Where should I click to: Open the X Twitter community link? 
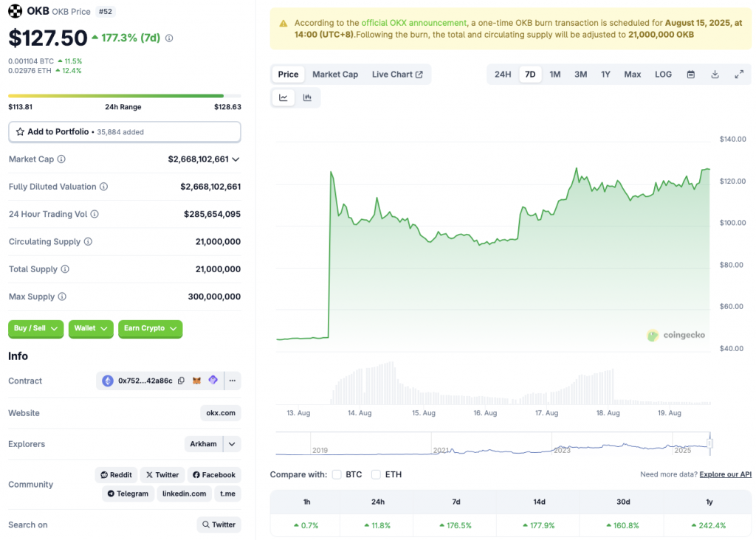(162, 475)
